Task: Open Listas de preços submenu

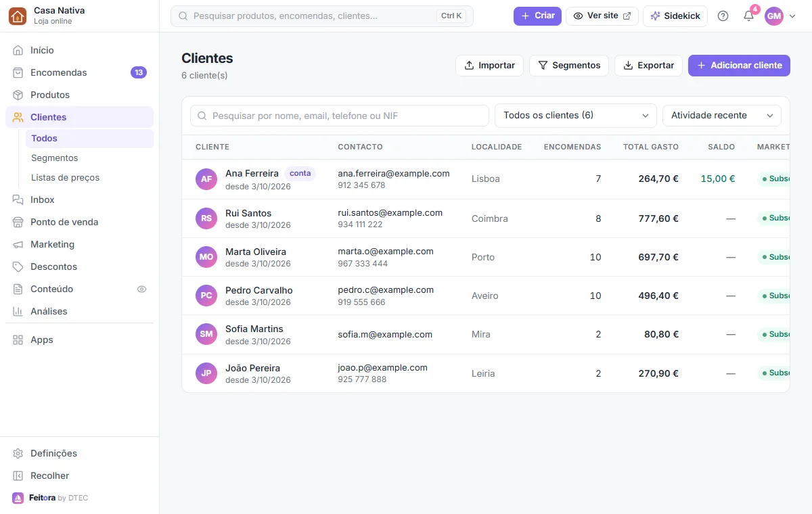Action: (89, 177)
